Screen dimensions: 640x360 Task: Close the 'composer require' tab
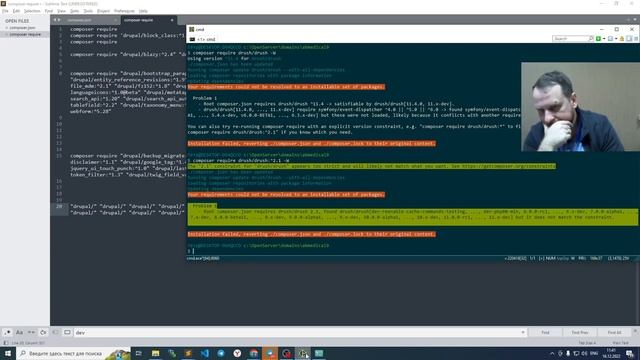click(x=172, y=20)
